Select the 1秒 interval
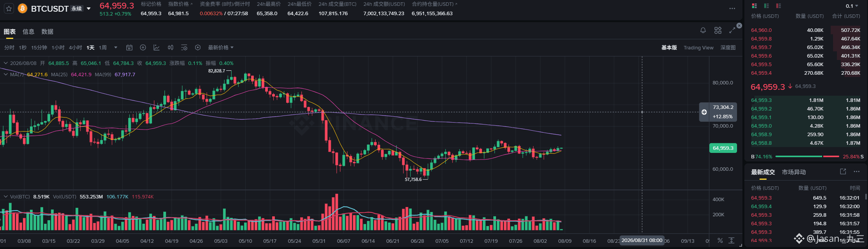 click(x=23, y=47)
